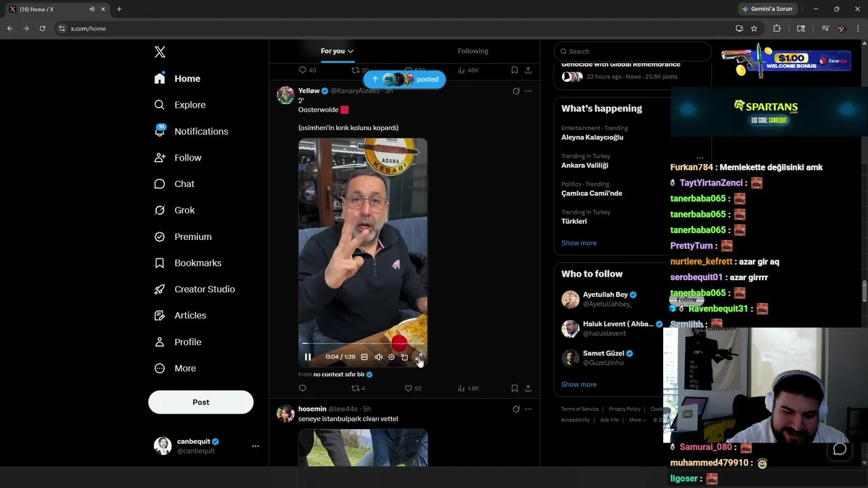
Task: Reply to Yellow's Oosterwolde post
Action: pyautogui.click(x=302, y=388)
